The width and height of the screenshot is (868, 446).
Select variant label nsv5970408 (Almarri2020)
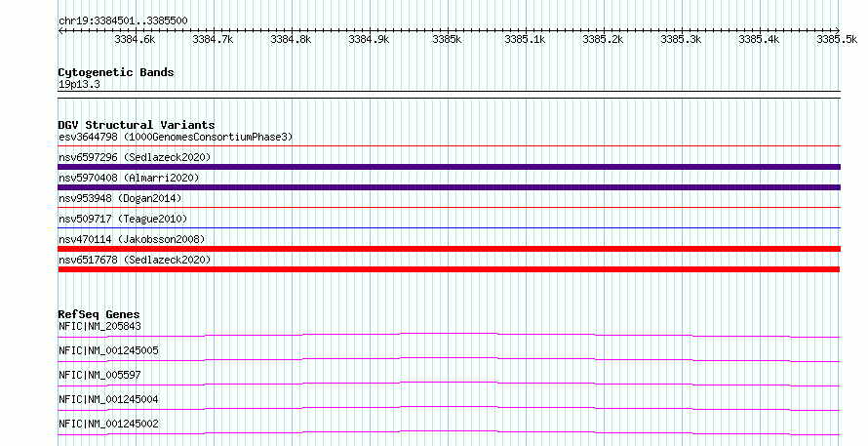[129, 178]
